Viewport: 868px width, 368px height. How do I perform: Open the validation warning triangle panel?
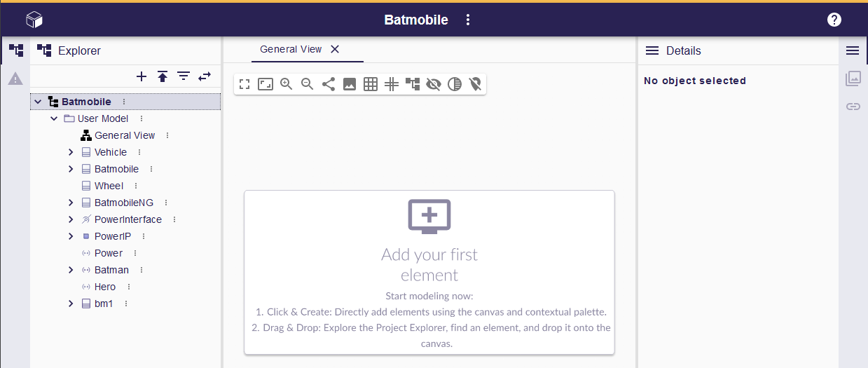coord(15,79)
